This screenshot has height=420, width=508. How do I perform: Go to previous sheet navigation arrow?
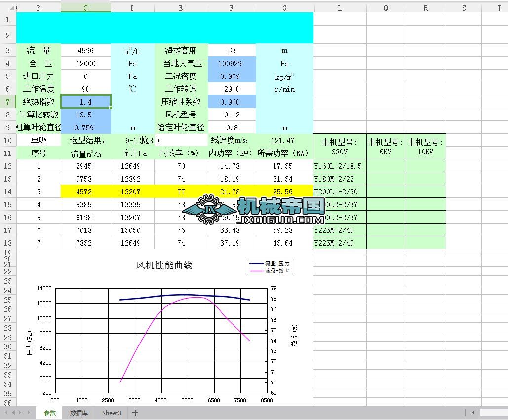[x=14, y=413]
